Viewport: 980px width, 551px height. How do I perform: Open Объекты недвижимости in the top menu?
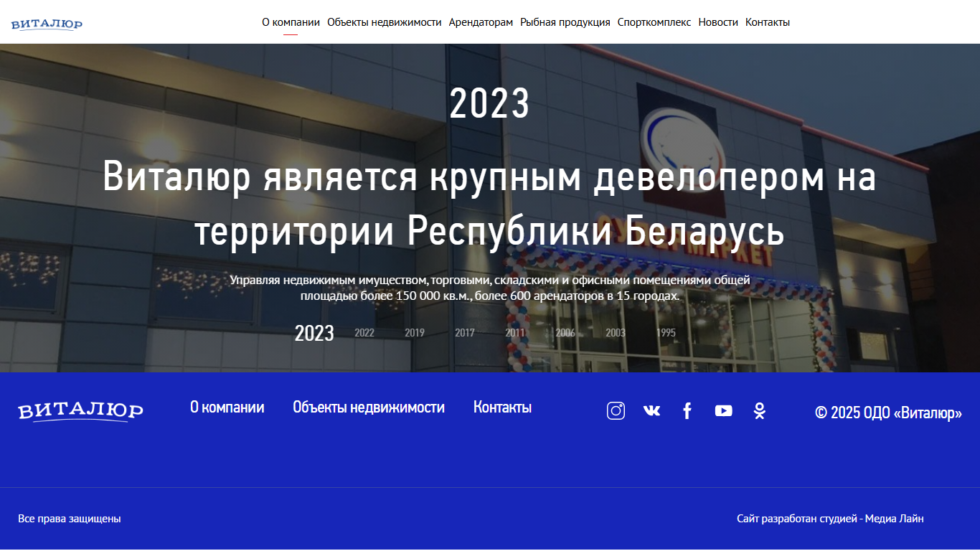coord(385,22)
